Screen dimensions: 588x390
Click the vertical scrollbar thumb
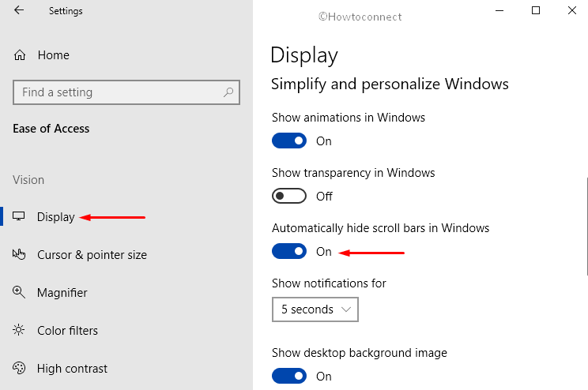586,227
